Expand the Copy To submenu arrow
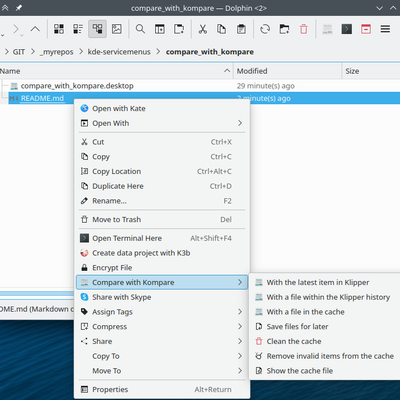 pyautogui.click(x=240, y=356)
